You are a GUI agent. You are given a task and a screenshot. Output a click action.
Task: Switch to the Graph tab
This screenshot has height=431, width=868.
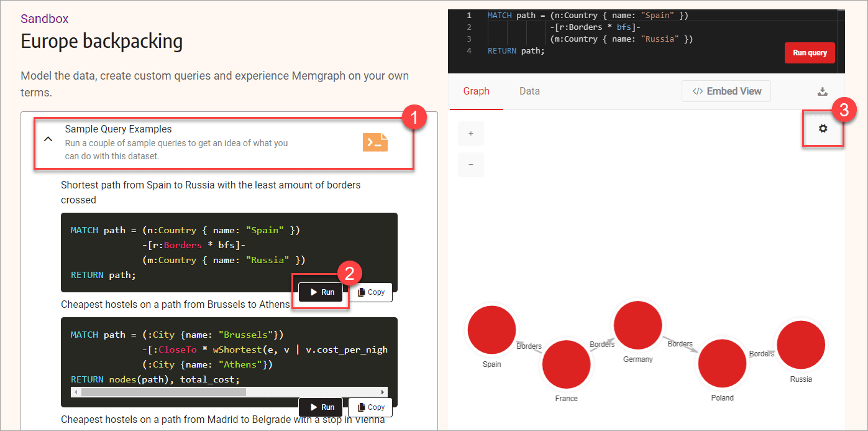pyautogui.click(x=477, y=91)
